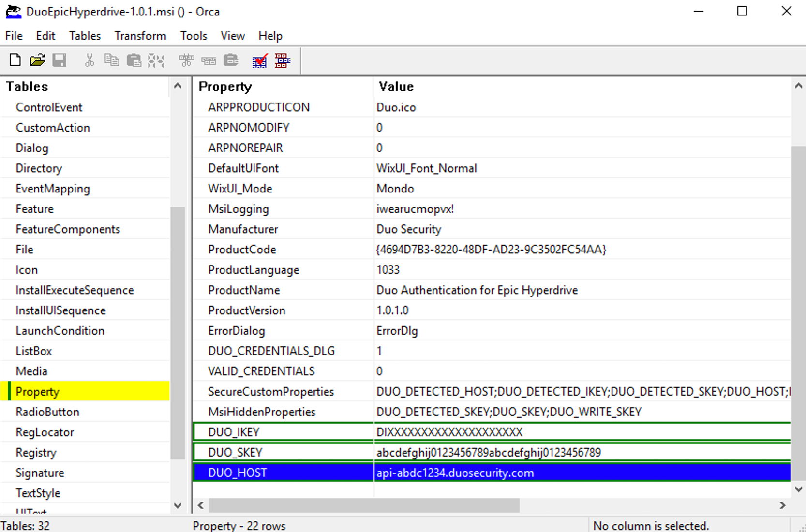Click the tables list scroll-down arrow

click(178, 506)
